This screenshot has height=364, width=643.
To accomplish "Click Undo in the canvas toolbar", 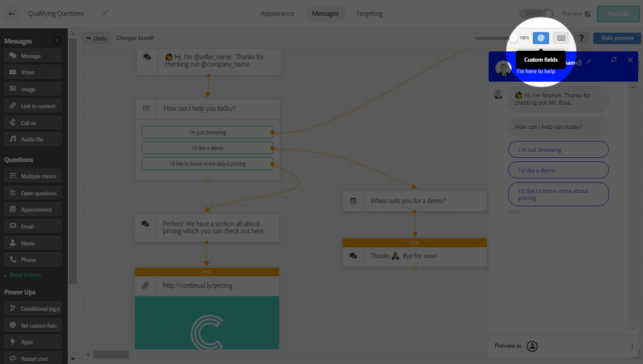I will (96, 37).
